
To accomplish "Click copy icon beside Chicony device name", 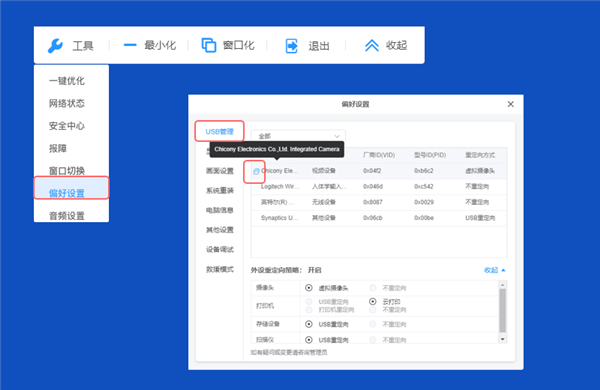I will click(x=256, y=171).
